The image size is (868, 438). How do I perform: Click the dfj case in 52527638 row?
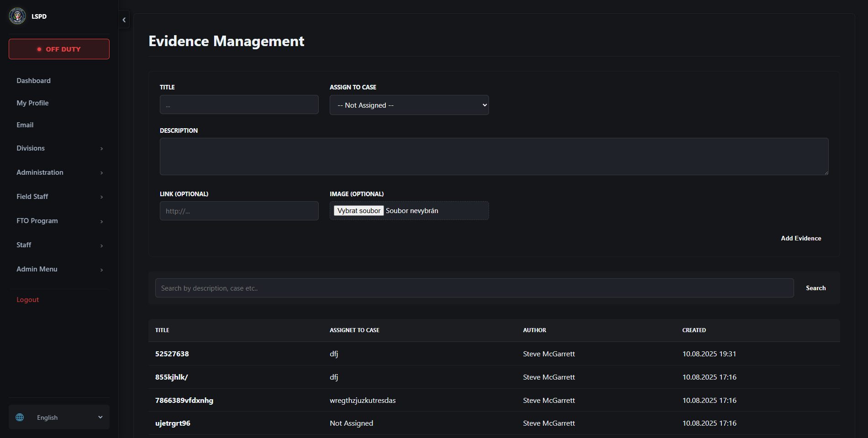[x=334, y=354]
